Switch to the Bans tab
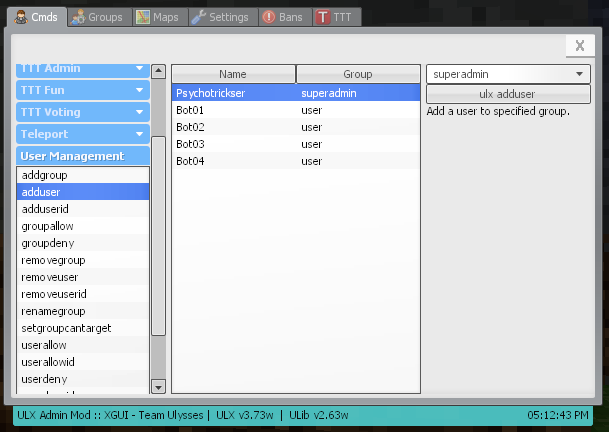 tap(285, 17)
